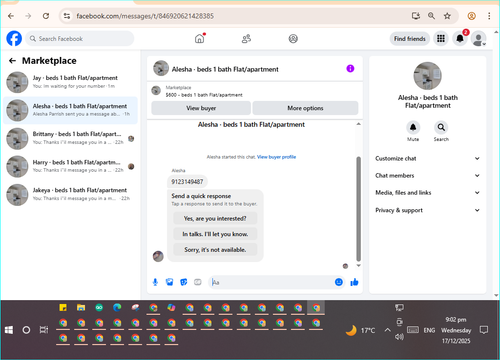
Task: Go back in the browser
Action: [x=11, y=16]
